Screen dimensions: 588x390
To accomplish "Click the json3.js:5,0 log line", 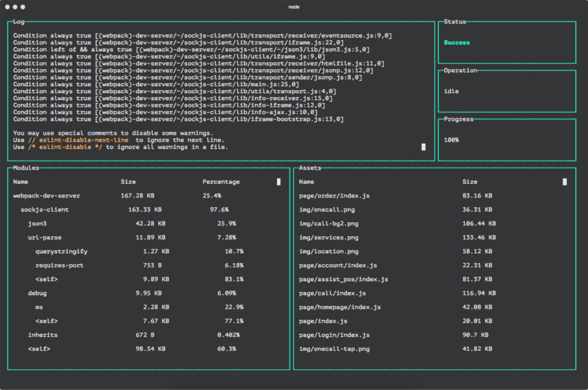I will pos(191,49).
